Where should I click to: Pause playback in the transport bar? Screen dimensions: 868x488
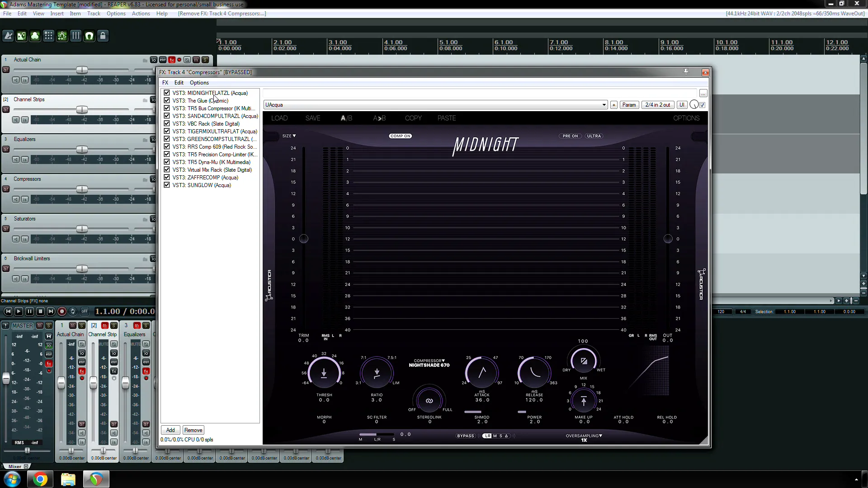click(x=29, y=311)
